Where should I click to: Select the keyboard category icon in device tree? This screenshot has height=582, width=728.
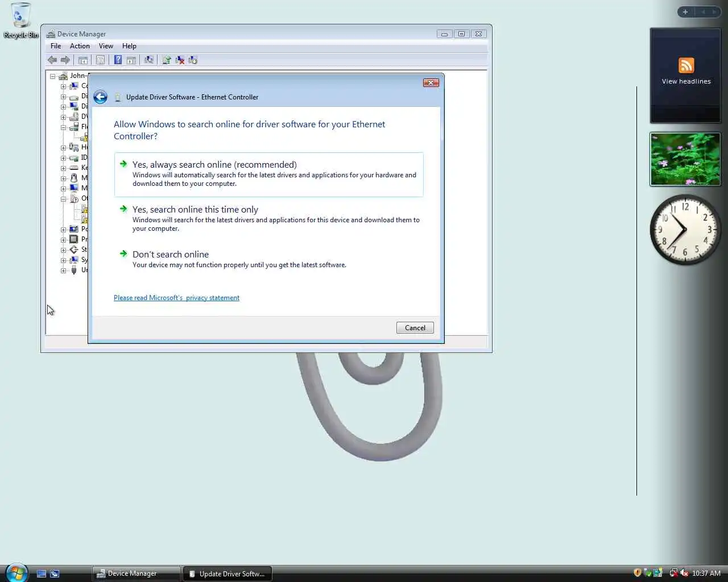pos(73,168)
